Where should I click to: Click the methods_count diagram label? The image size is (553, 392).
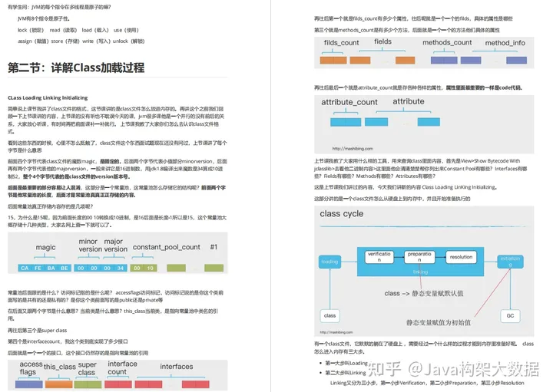[447, 43]
